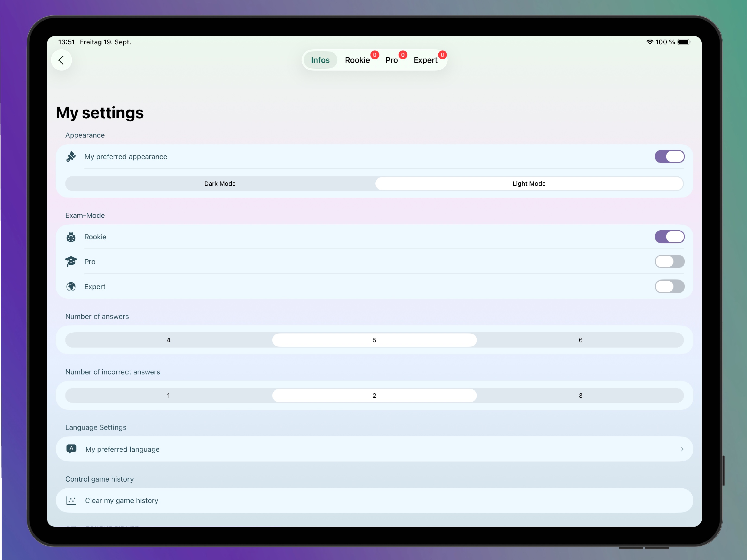Image resolution: width=747 pixels, height=560 pixels.
Task: Click the My preferred appearance text
Action: click(126, 157)
